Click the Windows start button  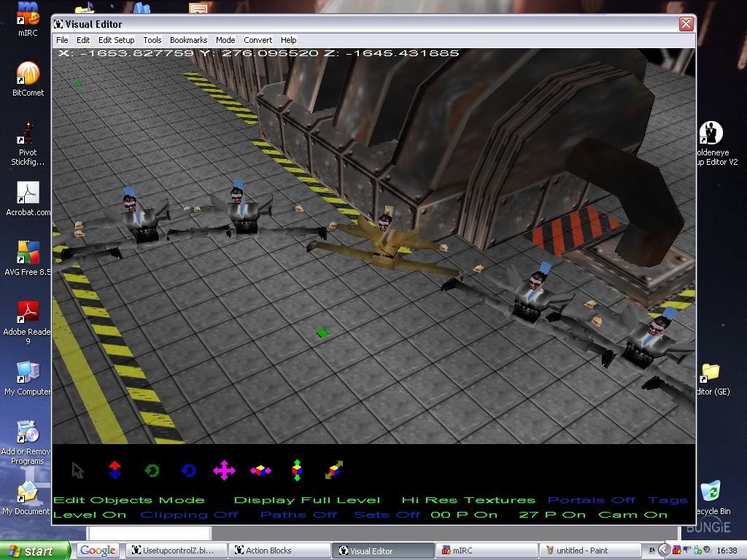pyautogui.click(x=34, y=551)
